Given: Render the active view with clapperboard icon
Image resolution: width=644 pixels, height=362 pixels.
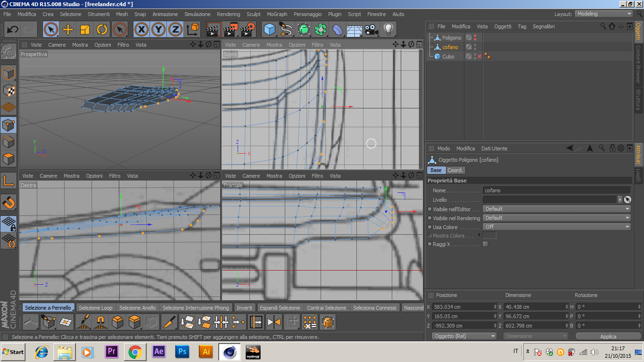Looking at the screenshot, I should point(214,30).
